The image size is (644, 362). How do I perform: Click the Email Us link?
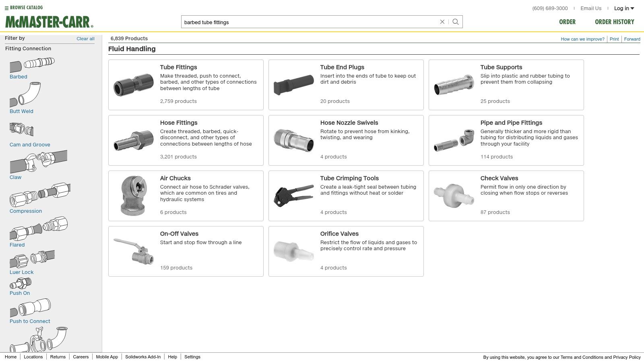[x=591, y=8]
